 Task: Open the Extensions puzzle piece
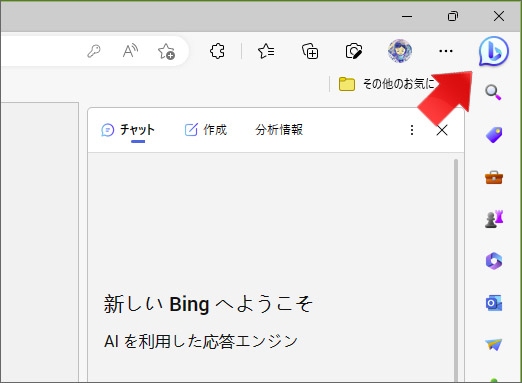[x=217, y=51]
